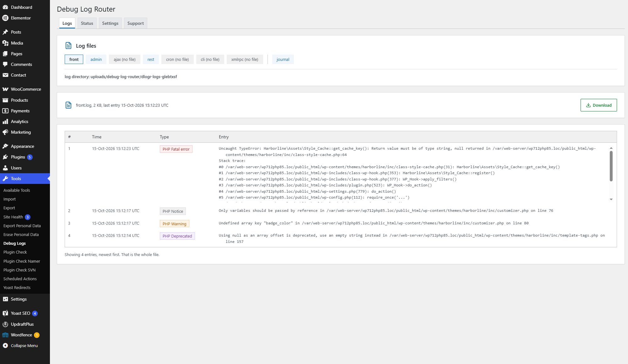Click the Comments bubble icon

(5, 64)
